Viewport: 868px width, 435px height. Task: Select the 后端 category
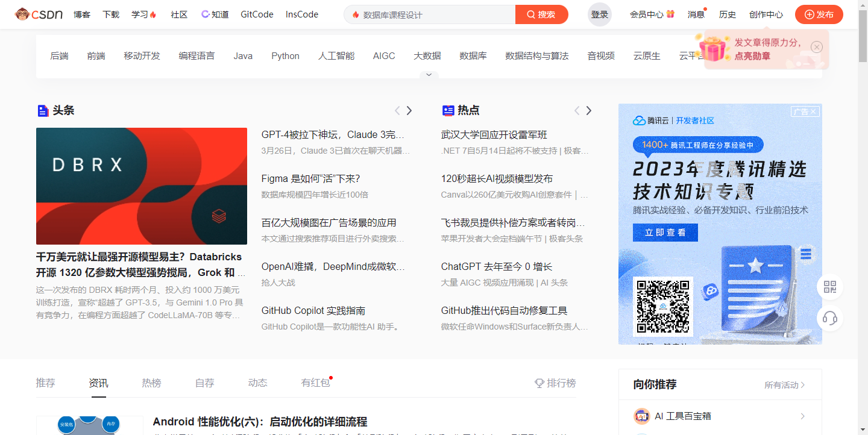(x=60, y=56)
